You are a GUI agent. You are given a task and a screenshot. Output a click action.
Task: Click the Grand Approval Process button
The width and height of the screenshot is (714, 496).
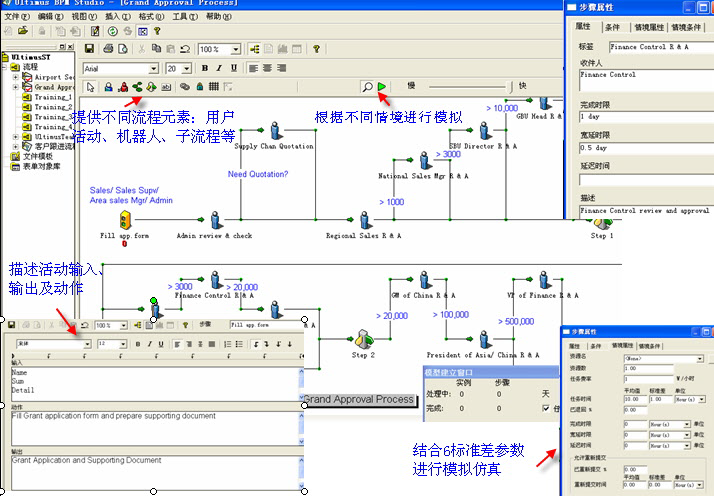(x=359, y=400)
